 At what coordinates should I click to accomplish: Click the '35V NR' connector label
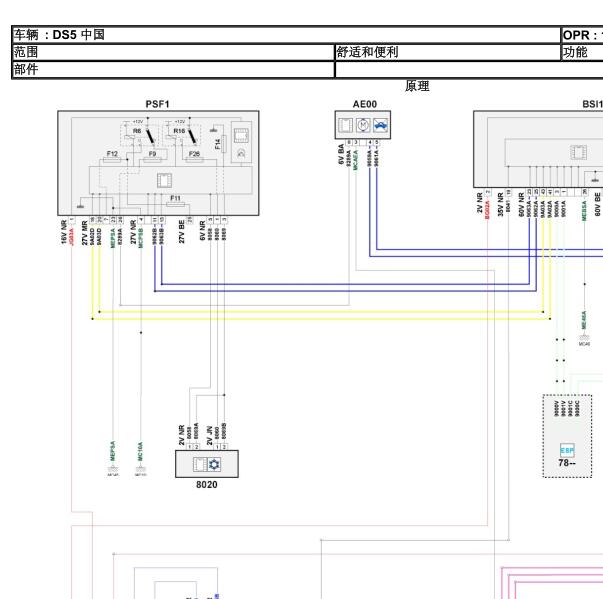500,205
